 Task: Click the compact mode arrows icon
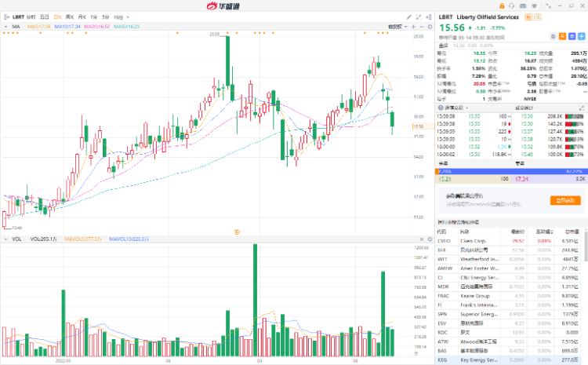click(549, 6)
